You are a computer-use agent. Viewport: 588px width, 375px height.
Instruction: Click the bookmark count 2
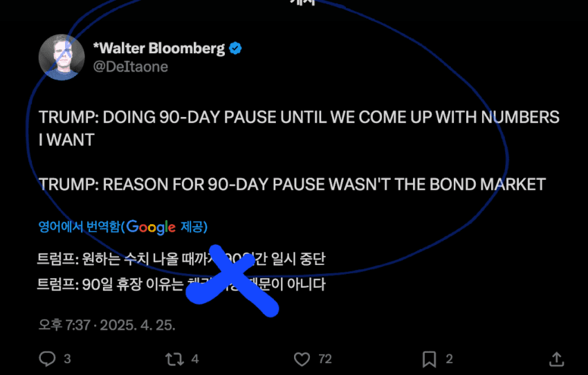click(x=449, y=359)
